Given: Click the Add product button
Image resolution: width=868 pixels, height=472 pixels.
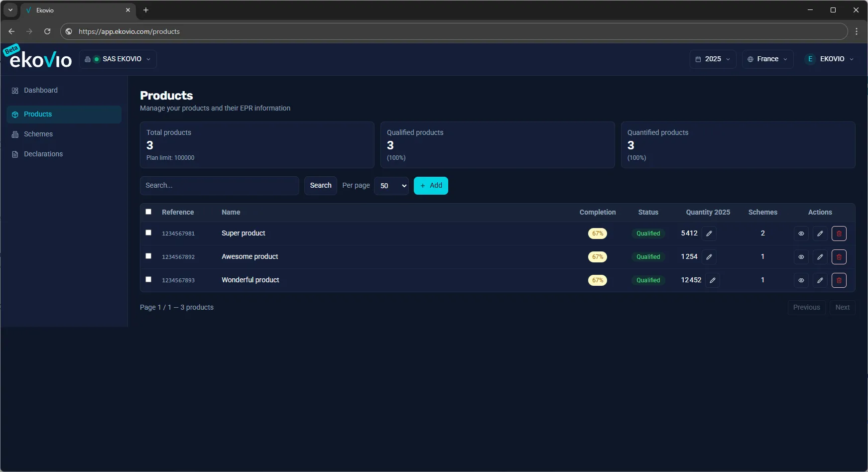Looking at the screenshot, I should (431, 186).
